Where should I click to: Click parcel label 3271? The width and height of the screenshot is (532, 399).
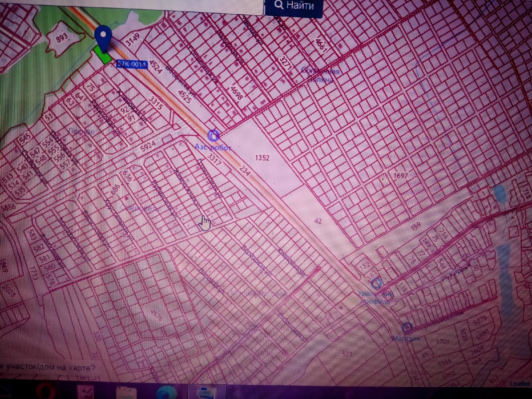coord(285,64)
